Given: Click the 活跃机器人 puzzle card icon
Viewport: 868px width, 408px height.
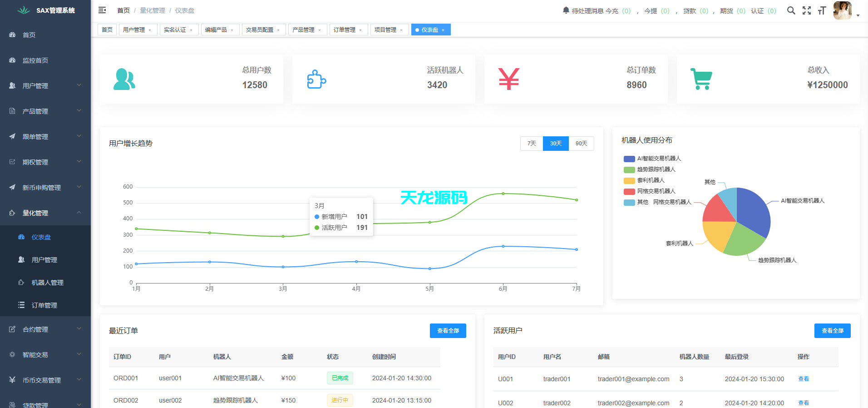Looking at the screenshot, I should [316, 79].
